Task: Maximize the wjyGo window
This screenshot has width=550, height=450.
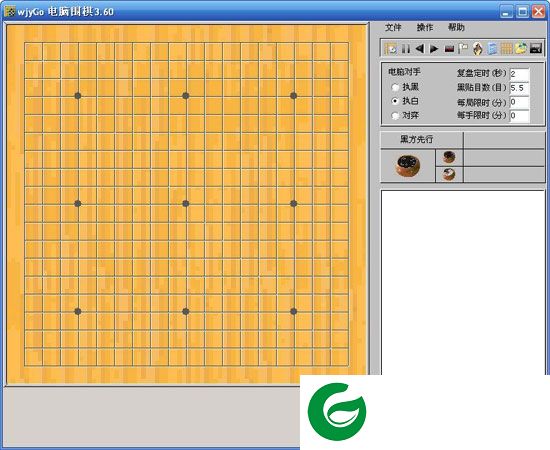Action: 522,12
